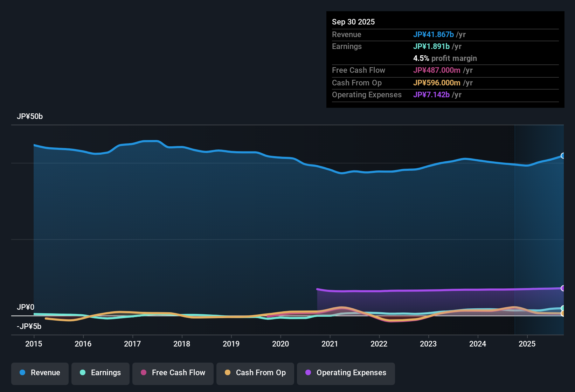The image size is (575, 392).
Task: Select the Cash From Op legend chip
Action: (x=255, y=373)
